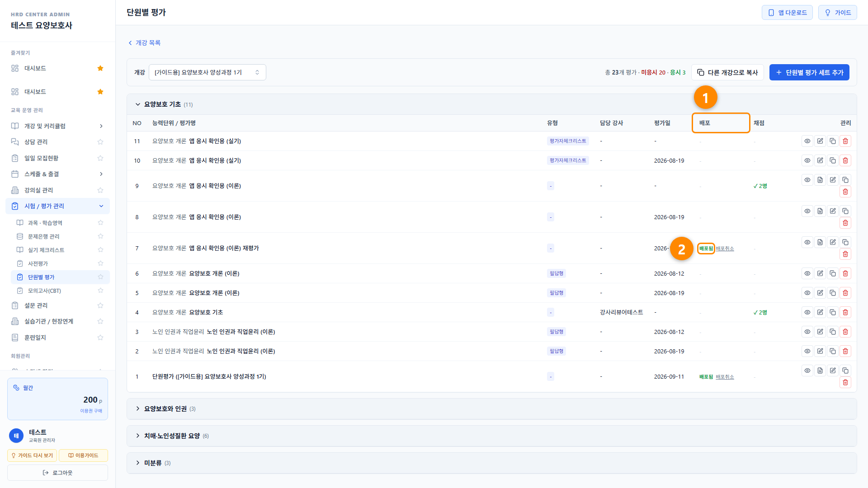This screenshot has height=488, width=868.
Task: Delete row 2 노인 인권과 직업윤리
Action: [x=845, y=351]
